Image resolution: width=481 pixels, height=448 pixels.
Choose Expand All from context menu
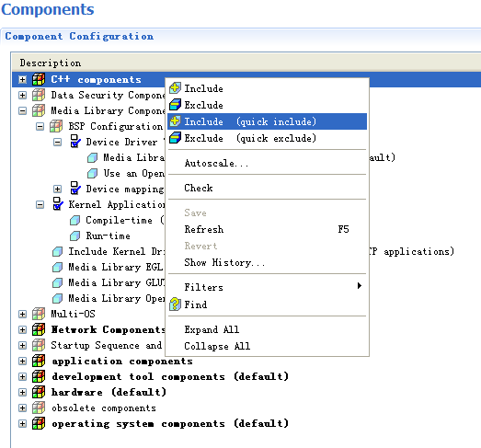coord(268,329)
